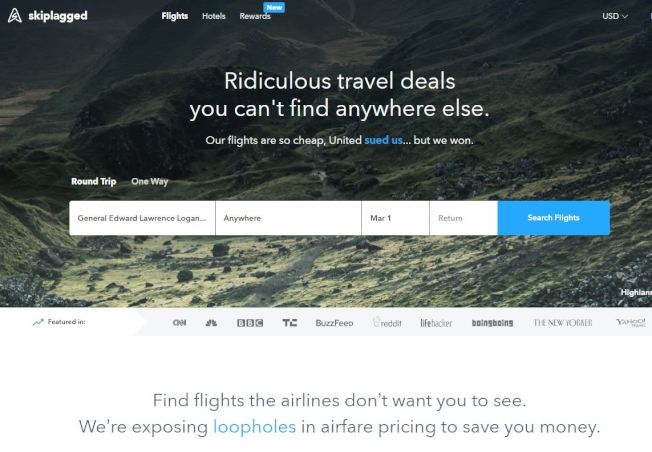Open the Mar 1 departure date picker
This screenshot has width=652, height=452.
[x=395, y=218]
